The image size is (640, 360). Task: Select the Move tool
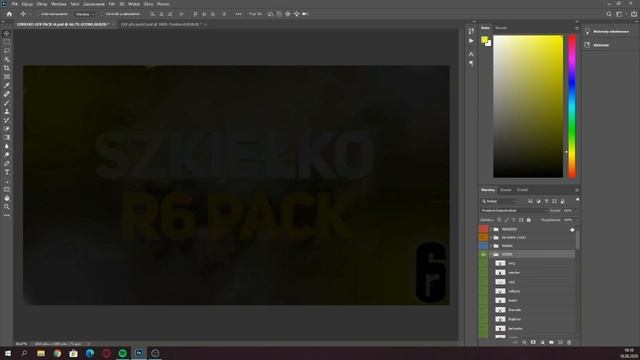[7, 33]
